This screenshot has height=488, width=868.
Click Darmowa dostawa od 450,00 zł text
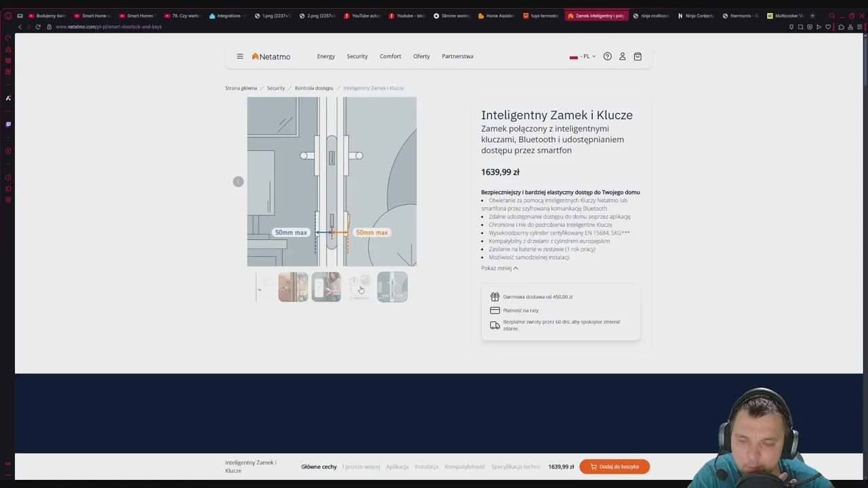coord(538,297)
